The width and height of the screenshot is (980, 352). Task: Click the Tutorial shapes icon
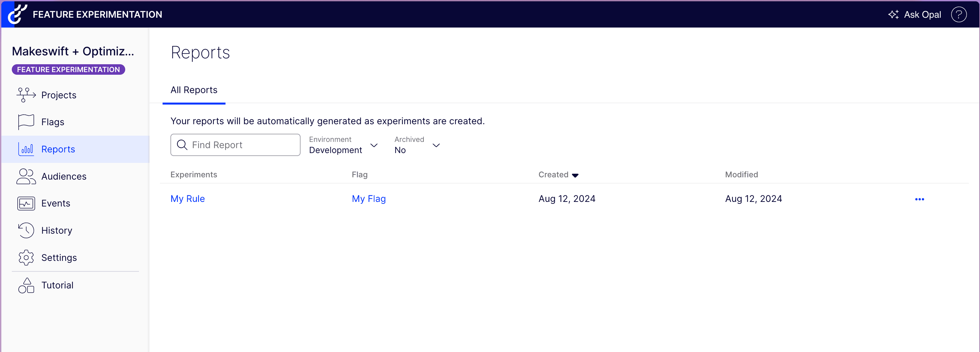pyautogui.click(x=26, y=285)
